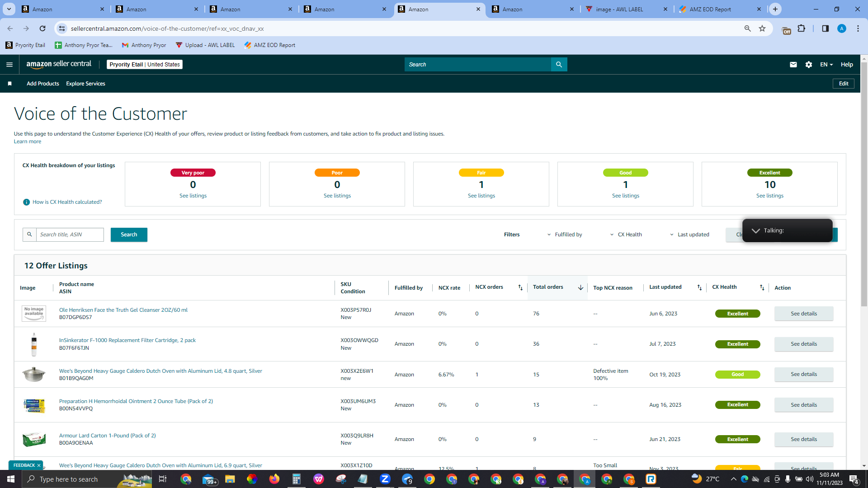
Task: Open the EN language dropdown
Action: (826, 65)
